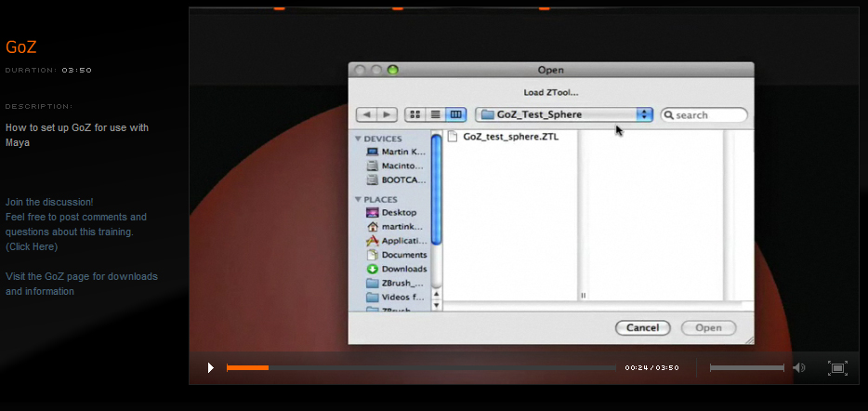Click the GoZ title heading

coord(21,47)
